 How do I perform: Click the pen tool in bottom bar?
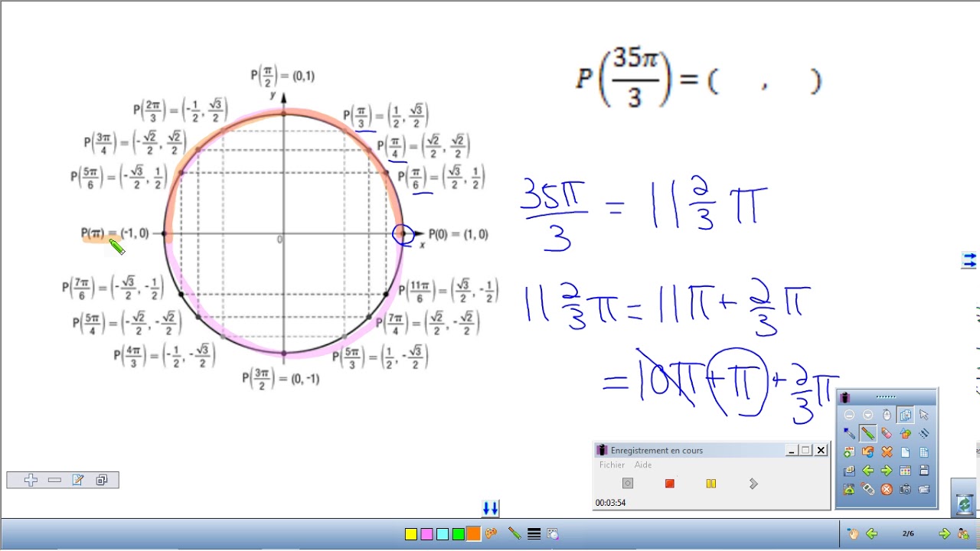tap(514, 534)
